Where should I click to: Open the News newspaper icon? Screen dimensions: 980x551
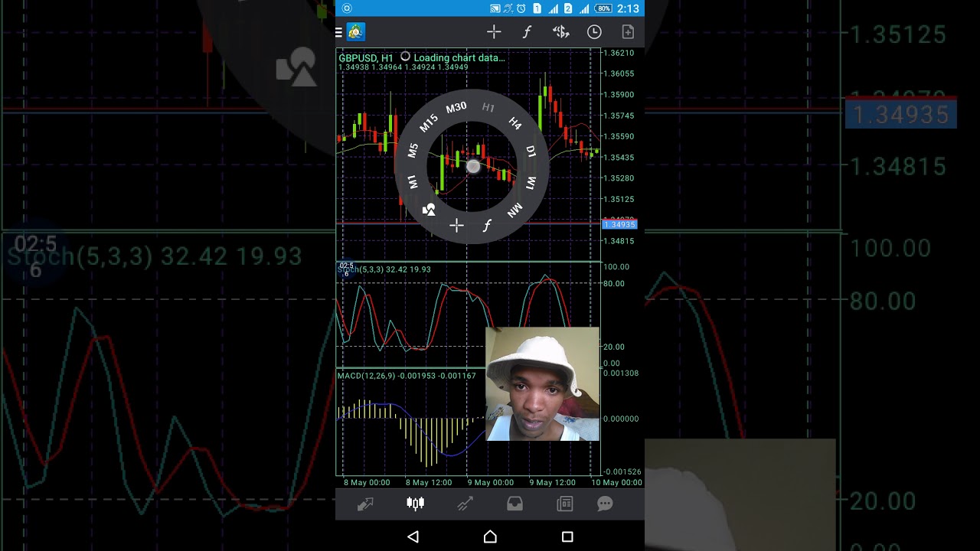click(x=565, y=504)
